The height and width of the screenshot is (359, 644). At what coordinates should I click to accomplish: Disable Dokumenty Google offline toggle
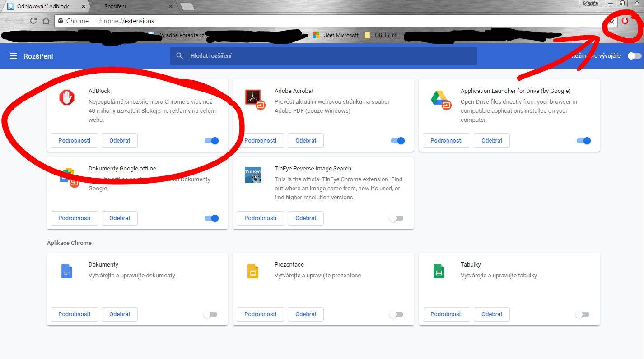211,218
